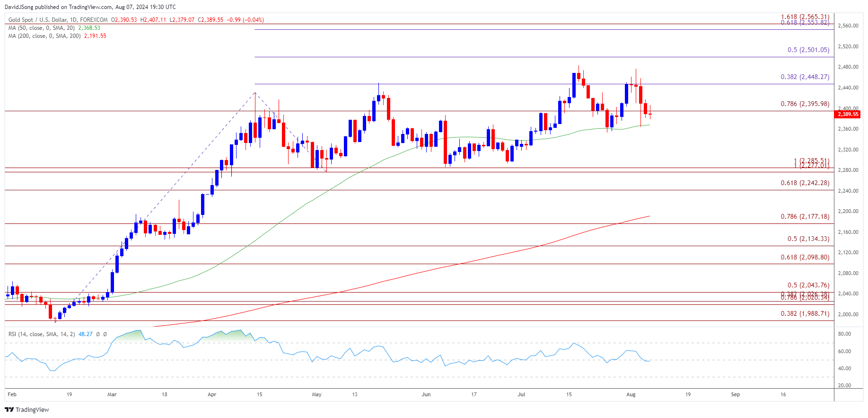Click the TradingView logo icon

click(x=9, y=409)
